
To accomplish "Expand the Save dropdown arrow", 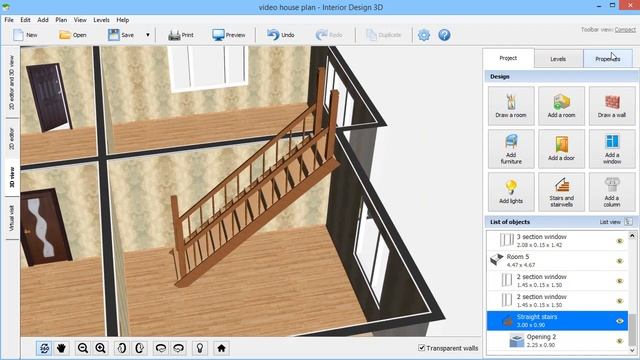I will point(148,35).
